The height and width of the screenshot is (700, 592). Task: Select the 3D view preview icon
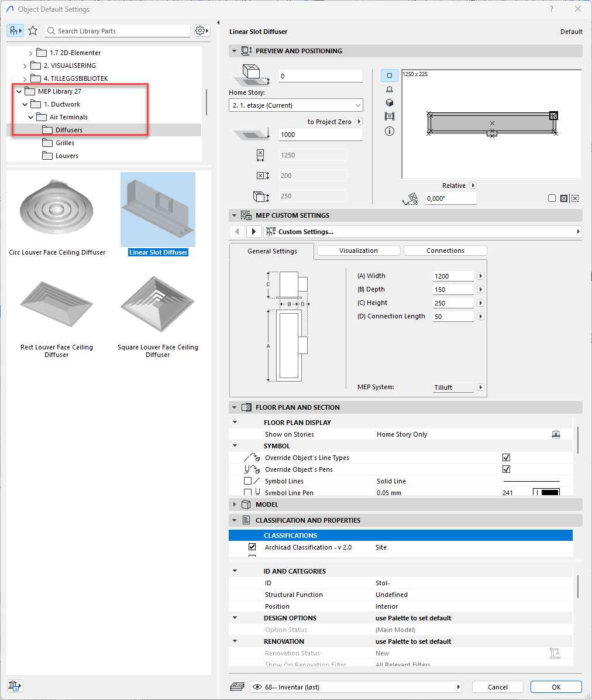pyautogui.click(x=390, y=103)
